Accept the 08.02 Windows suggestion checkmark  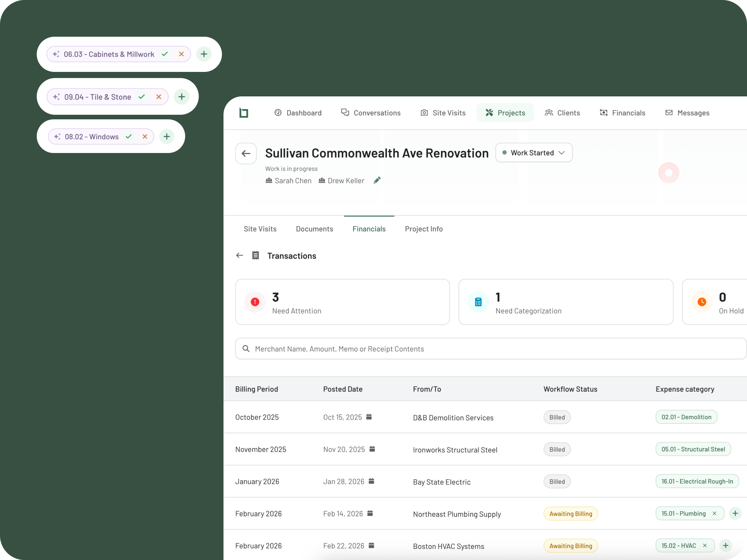coord(129,137)
